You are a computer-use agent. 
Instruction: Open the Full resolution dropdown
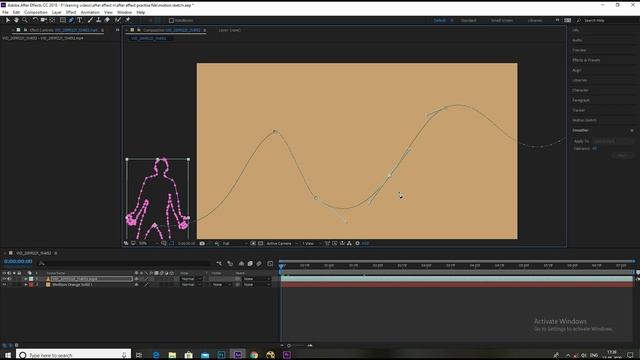tap(235, 243)
